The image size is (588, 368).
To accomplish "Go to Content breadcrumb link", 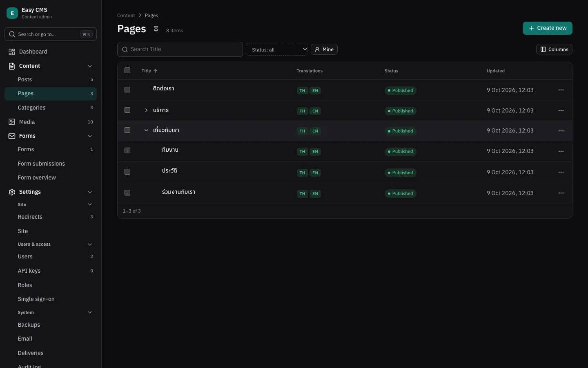I will point(126,16).
